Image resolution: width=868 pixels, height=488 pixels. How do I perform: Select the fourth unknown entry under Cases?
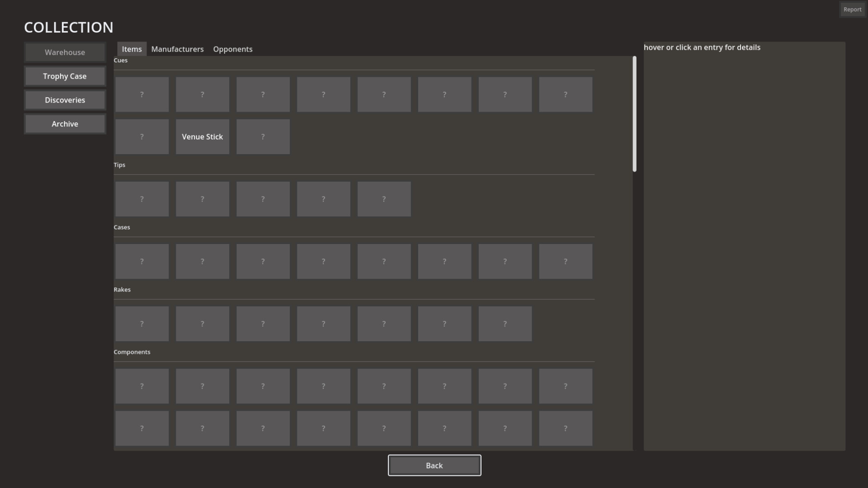click(324, 262)
